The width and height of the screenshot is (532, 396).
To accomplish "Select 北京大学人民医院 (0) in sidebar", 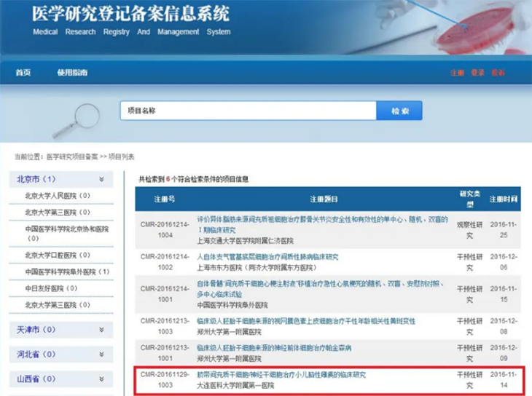I will point(58,196).
